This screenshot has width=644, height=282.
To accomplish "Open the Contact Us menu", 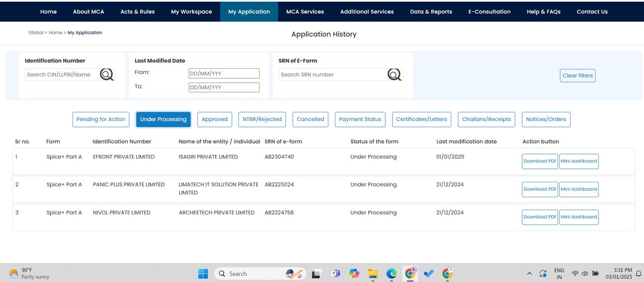I will tap(592, 11).
